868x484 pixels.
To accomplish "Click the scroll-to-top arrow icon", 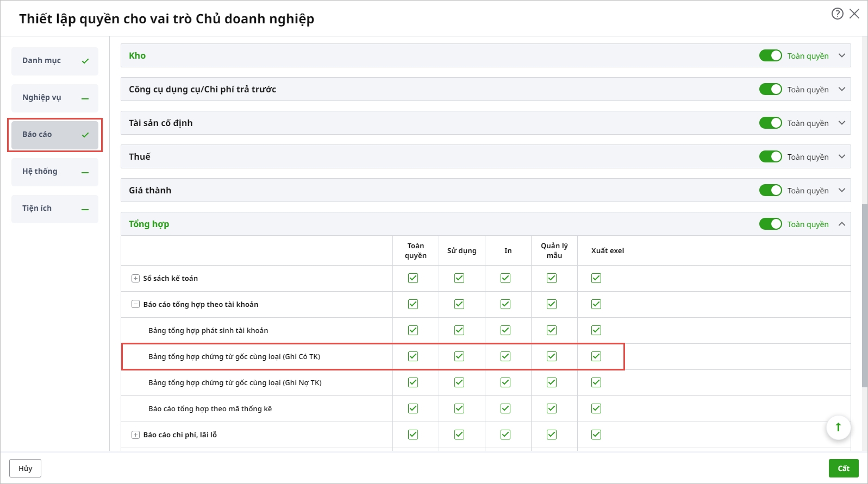I will click(838, 428).
